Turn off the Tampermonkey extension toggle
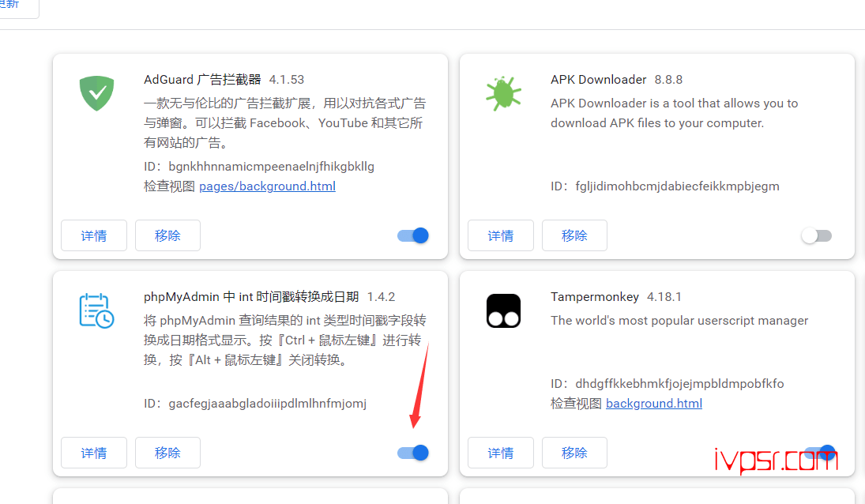This screenshot has height=504, width=865. click(x=820, y=453)
